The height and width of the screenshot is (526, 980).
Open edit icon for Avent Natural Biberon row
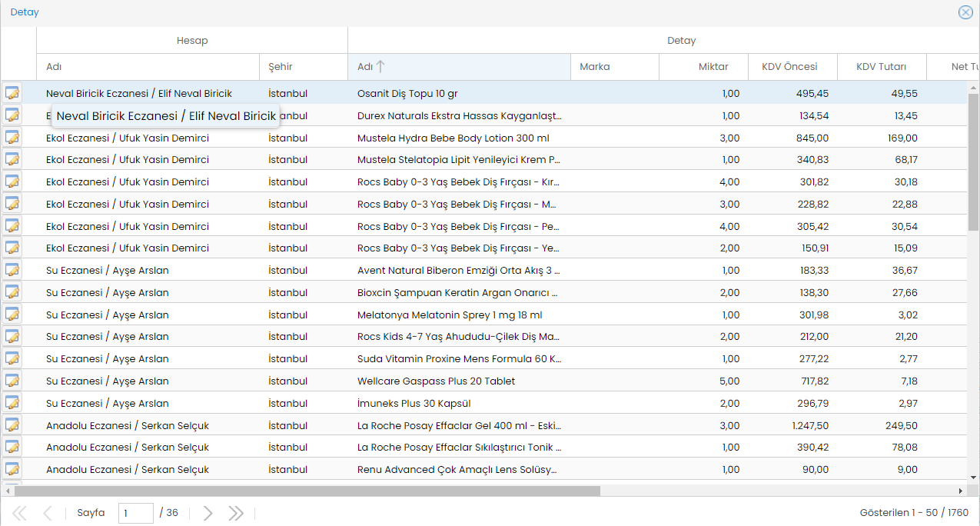tap(12, 270)
